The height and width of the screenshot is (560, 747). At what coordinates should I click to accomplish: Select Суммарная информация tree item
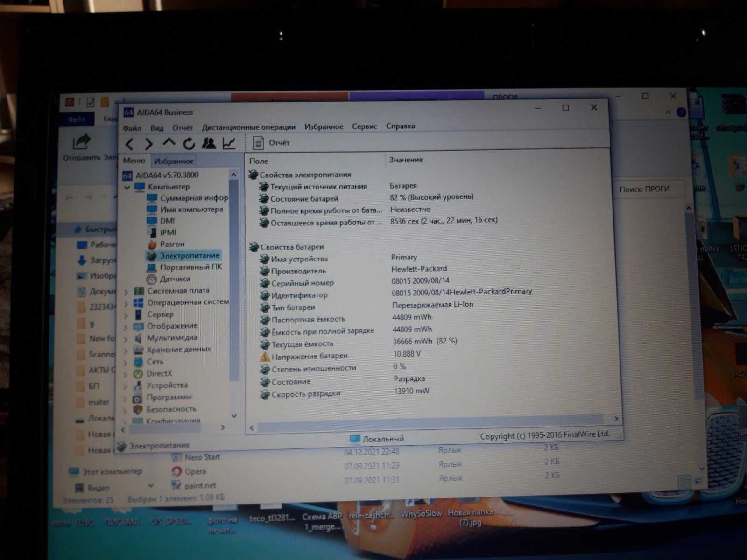click(194, 198)
